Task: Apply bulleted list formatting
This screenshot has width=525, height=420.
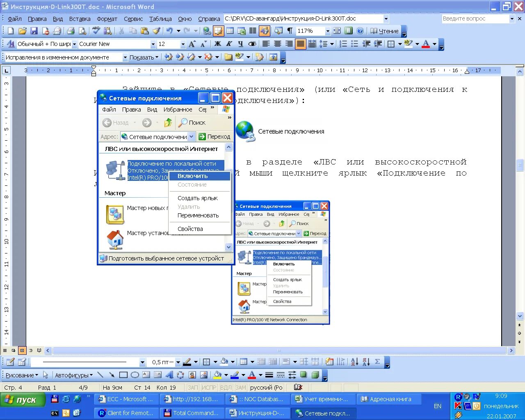Action: (x=355, y=44)
